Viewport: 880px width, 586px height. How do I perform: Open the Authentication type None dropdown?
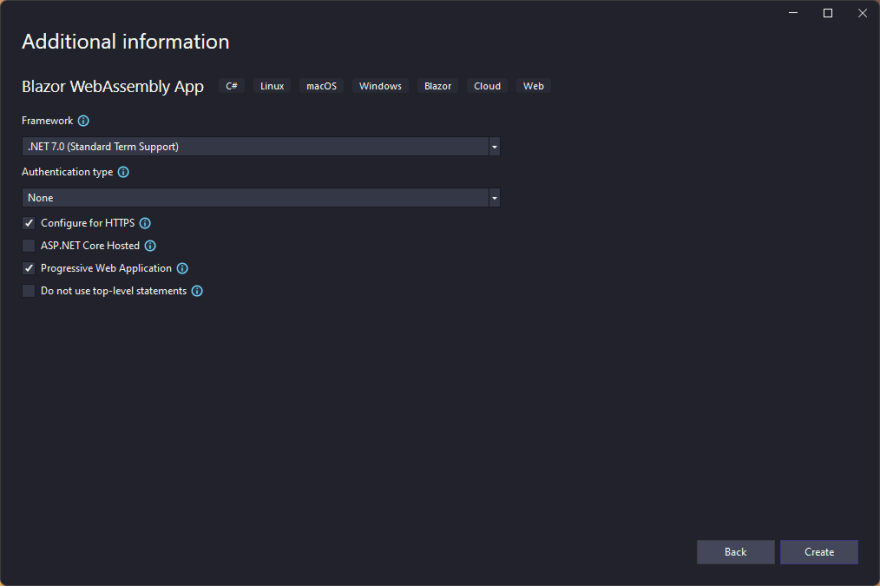[261, 198]
